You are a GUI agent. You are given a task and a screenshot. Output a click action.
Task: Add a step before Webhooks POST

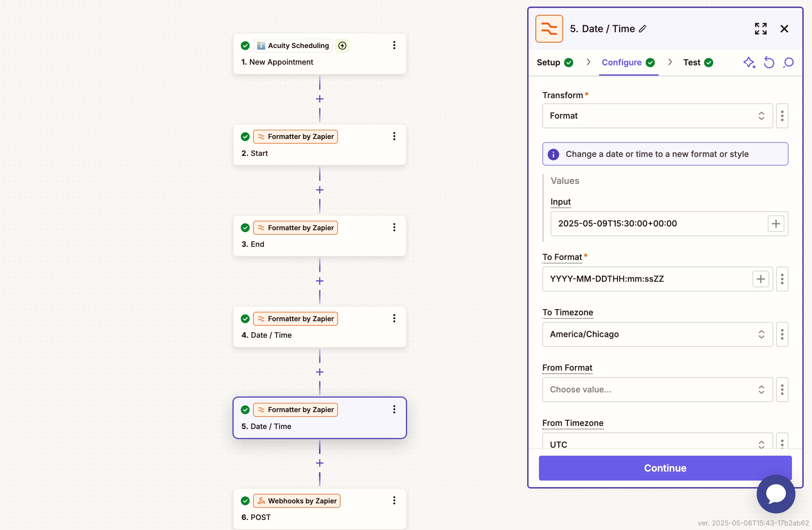pyautogui.click(x=320, y=463)
